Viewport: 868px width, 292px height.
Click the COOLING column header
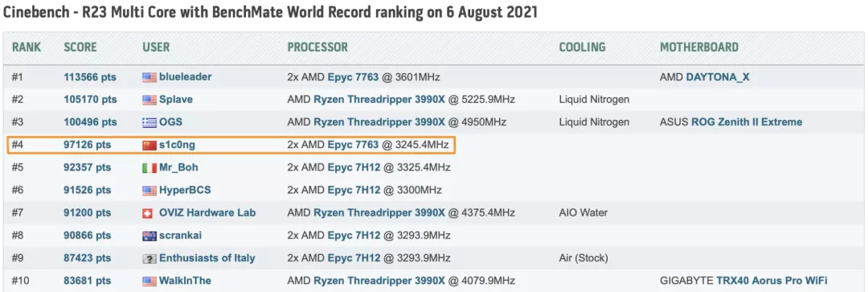(583, 47)
